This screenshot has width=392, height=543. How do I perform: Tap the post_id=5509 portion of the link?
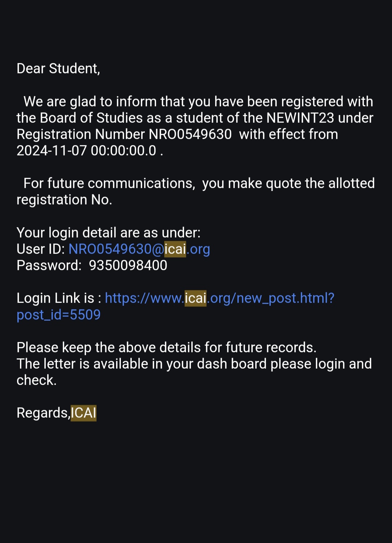click(58, 315)
